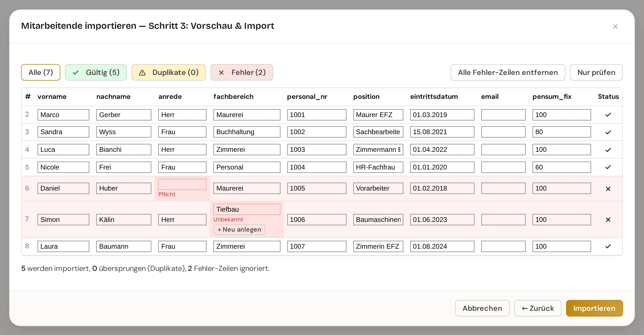Image resolution: width=644 pixels, height=335 pixels.
Task: Filter to Fehler (2) rows
Action: click(x=242, y=72)
